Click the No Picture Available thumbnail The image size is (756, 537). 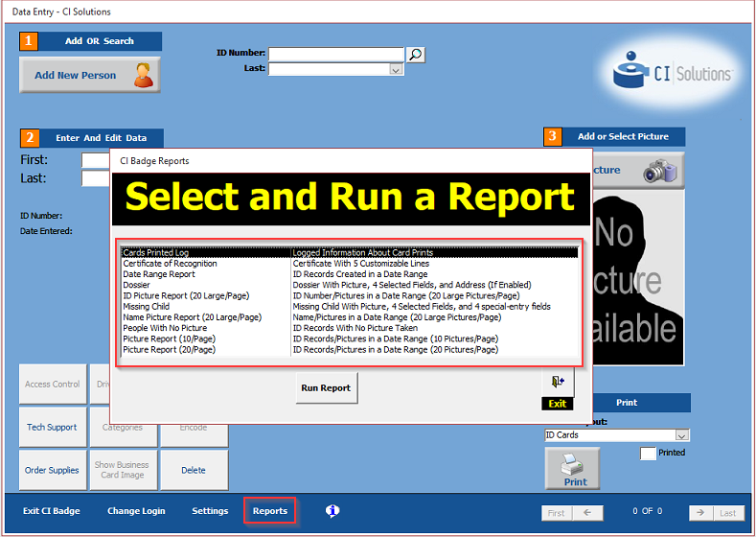(x=637, y=277)
